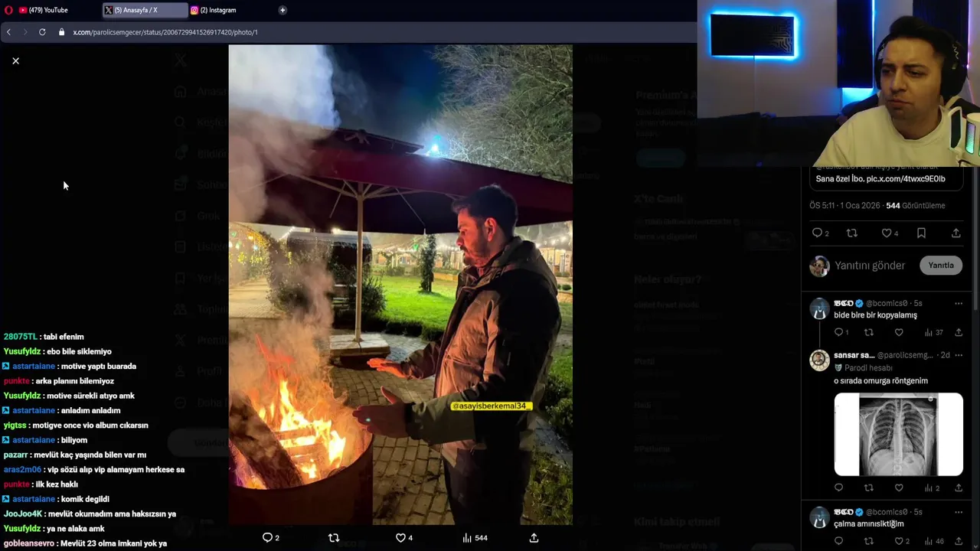
Task: Click the '544 Görüntüleme' view count
Action: 916,206
